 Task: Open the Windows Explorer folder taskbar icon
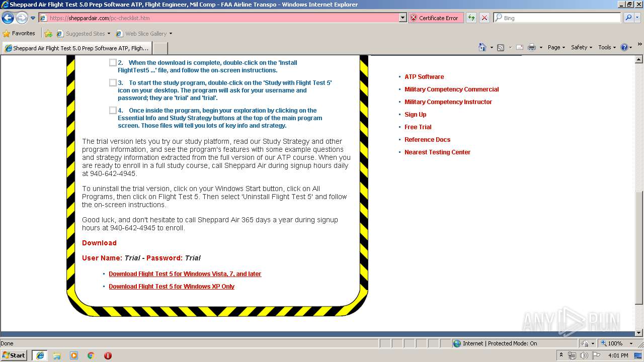(x=57, y=355)
